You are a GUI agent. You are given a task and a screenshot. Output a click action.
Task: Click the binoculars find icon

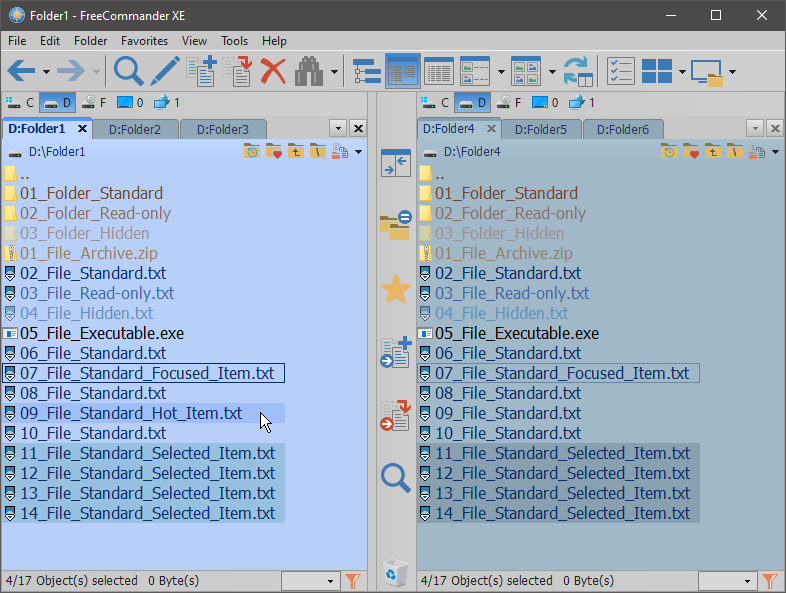(308, 71)
